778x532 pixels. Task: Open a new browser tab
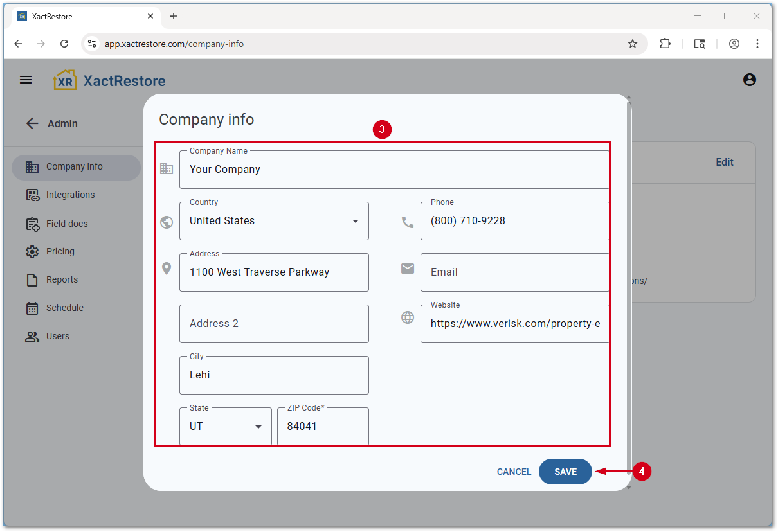(174, 16)
